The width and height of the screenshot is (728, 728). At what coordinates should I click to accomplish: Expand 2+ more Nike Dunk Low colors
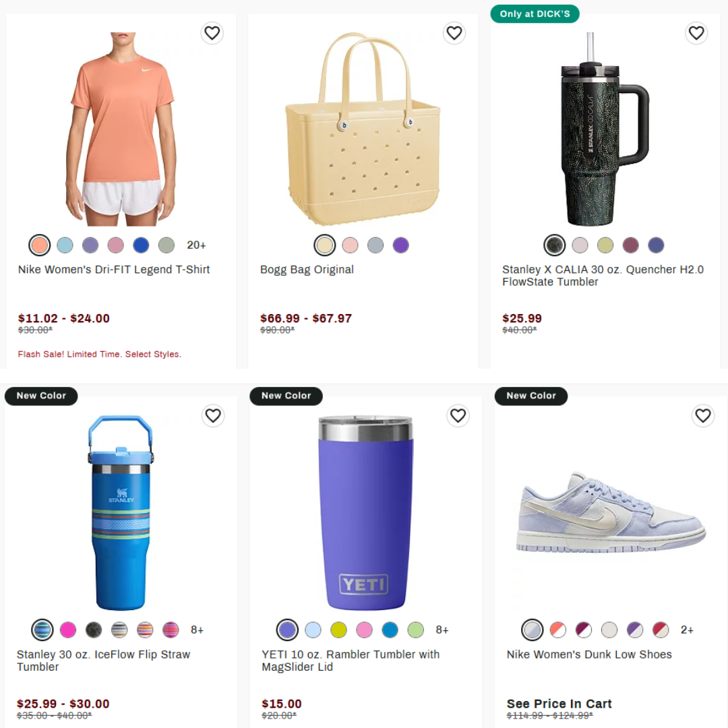pos(687,630)
